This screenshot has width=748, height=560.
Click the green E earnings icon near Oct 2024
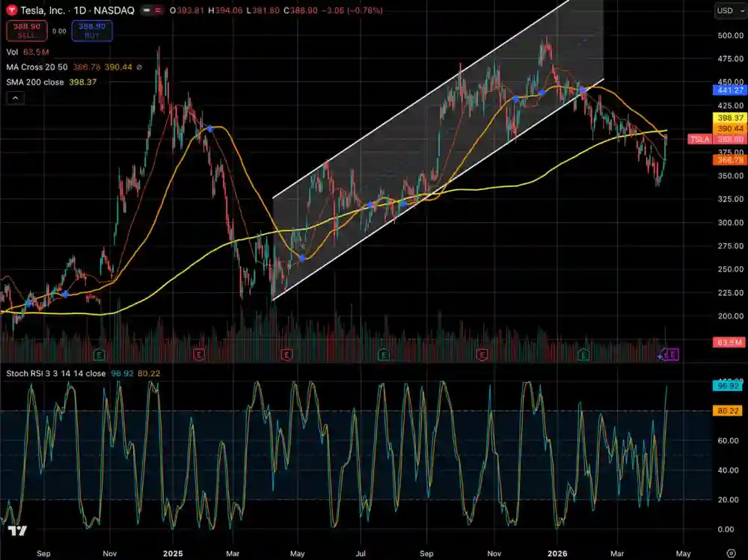(99, 354)
